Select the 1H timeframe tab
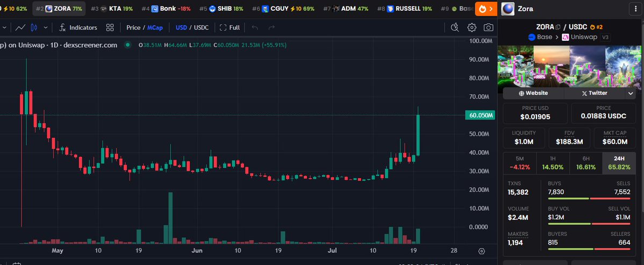Image resolution: width=644 pixels, height=265 pixels. click(x=553, y=163)
